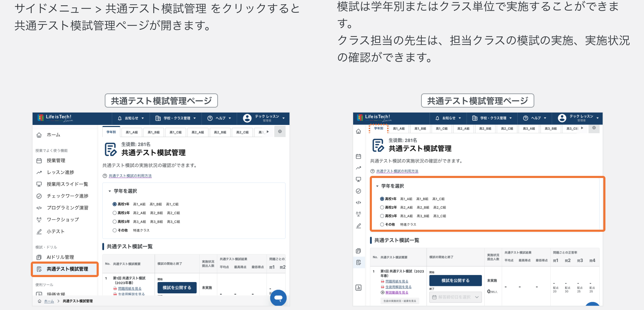Select 高校1年 radio in the right screenshot
This screenshot has width=644, height=310.
pos(382,199)
